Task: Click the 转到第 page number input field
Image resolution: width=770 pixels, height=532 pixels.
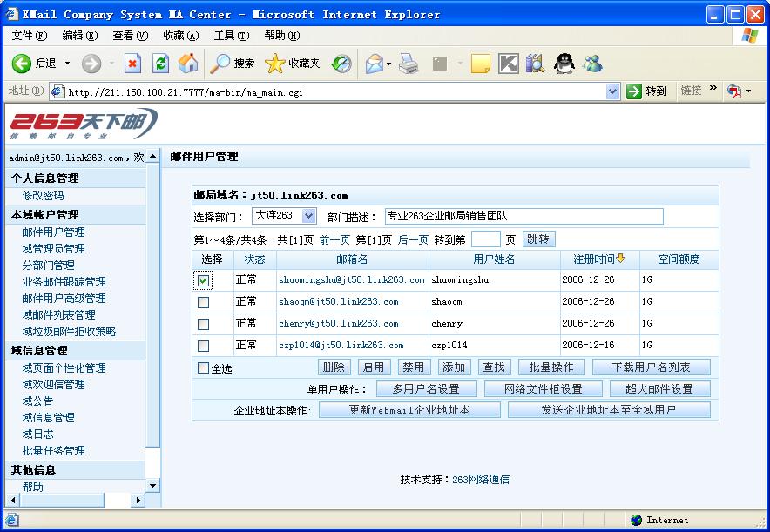Action: [x=485, y=239]
